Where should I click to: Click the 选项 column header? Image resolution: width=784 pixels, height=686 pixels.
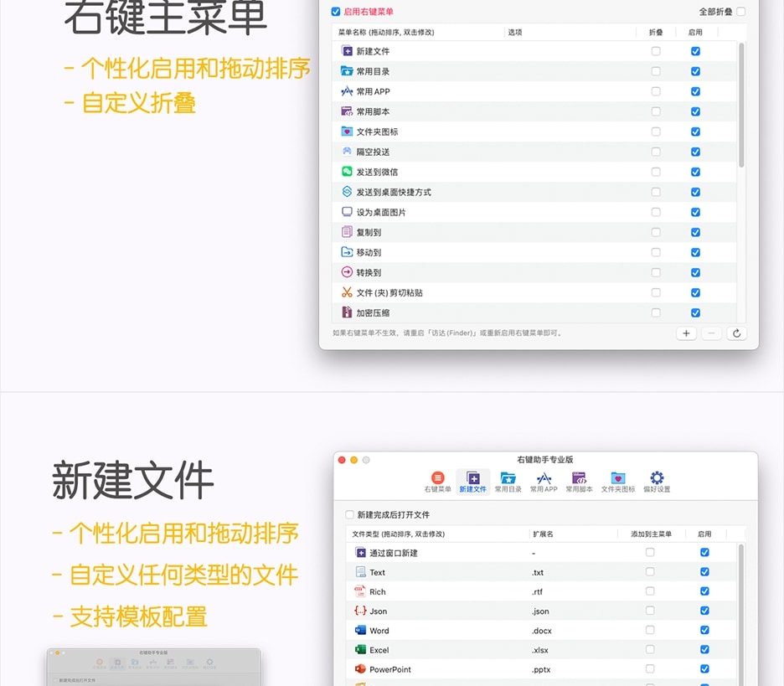pyautogui.click(x=514, y=32)
